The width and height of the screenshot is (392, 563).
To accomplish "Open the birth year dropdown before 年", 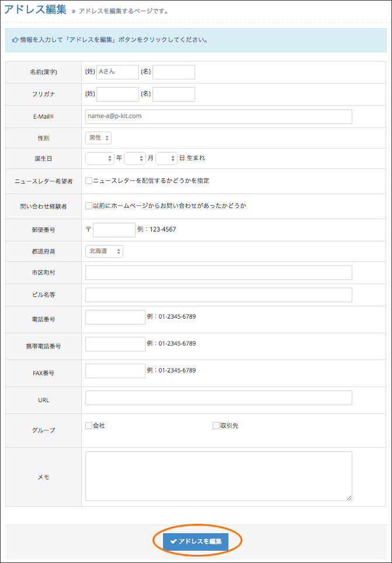I will click(100, 158).
